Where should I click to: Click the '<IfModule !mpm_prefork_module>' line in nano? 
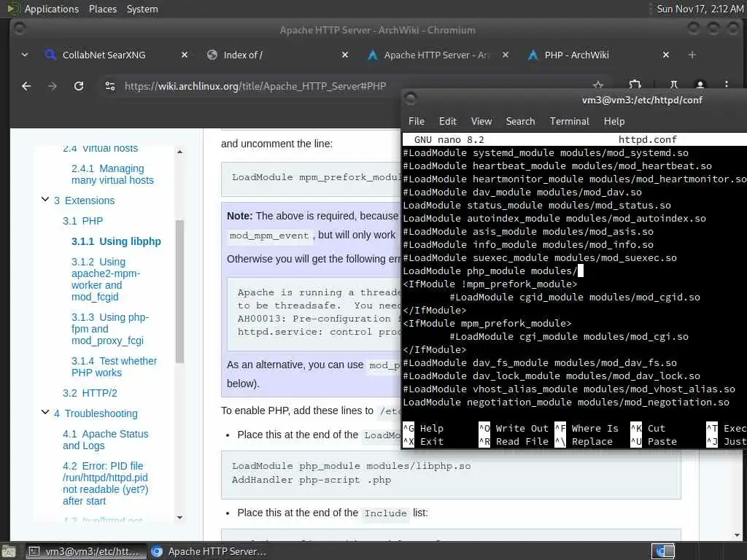(489, 284)
